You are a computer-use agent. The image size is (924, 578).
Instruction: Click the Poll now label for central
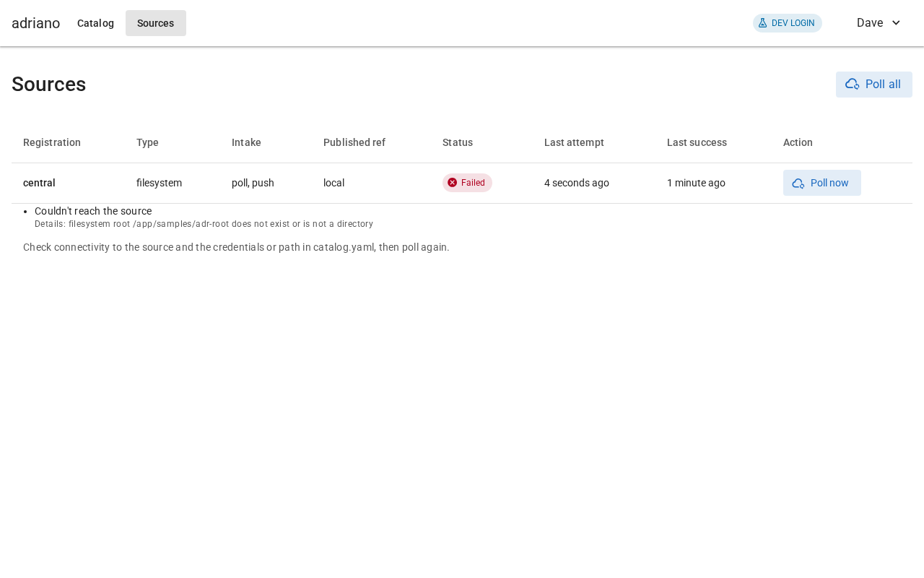[829, 183]
